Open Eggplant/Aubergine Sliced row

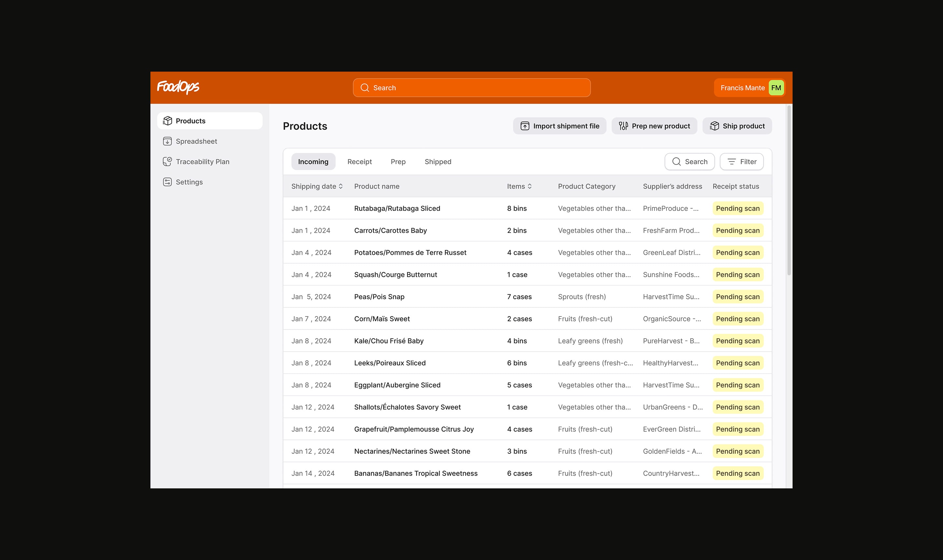click(527, 385)
